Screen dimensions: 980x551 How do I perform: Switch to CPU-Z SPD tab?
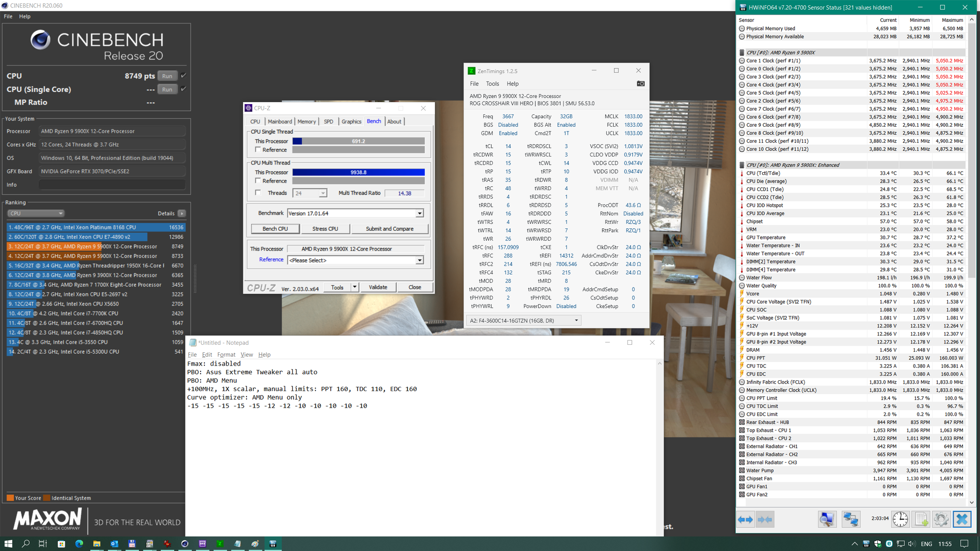328,122
